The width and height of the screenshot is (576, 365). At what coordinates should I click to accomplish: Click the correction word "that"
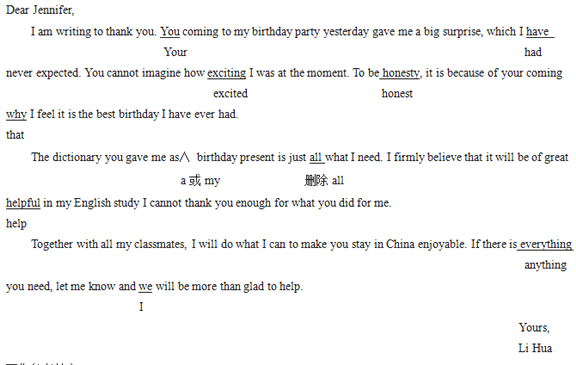pos(15,135)
